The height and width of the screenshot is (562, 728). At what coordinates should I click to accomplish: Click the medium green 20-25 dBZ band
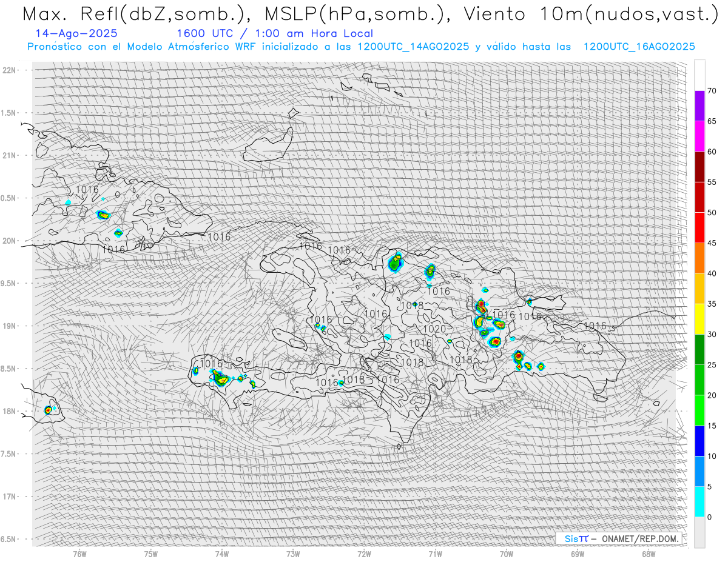click(x=699, y=380)
